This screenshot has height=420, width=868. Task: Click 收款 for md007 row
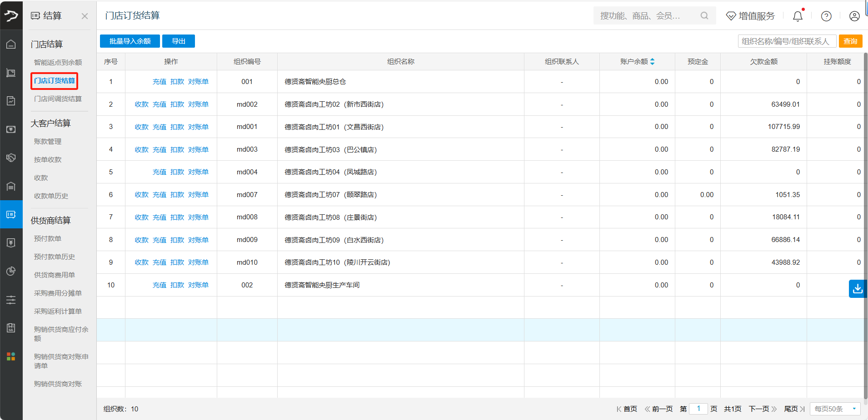point(142,195)
